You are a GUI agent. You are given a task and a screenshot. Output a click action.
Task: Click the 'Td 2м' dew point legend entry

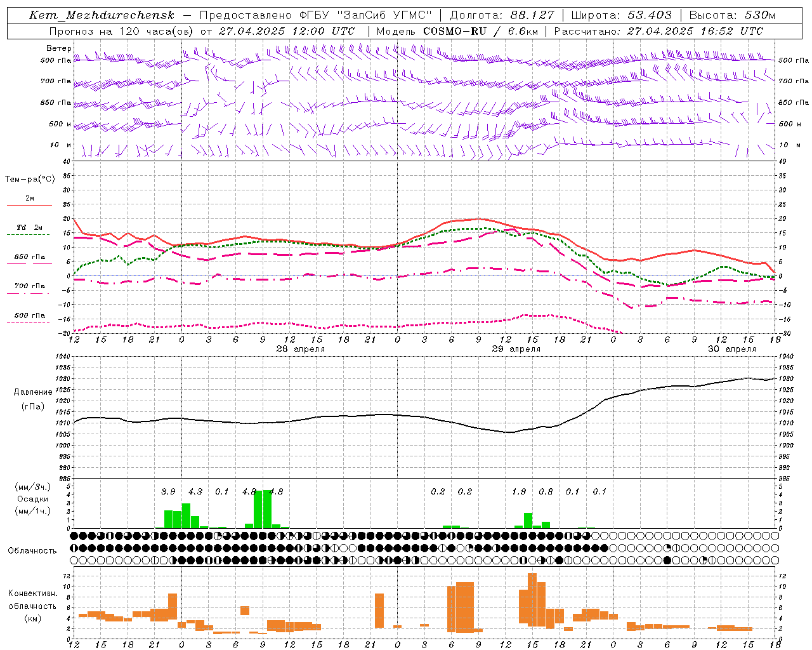pyautogui.click(x=29, y=227)
